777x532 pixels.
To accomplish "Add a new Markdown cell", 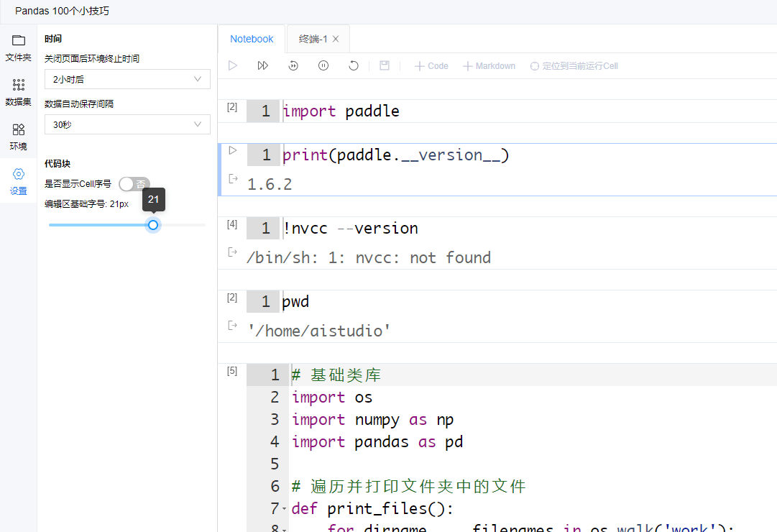I will (x=489, y=66).
